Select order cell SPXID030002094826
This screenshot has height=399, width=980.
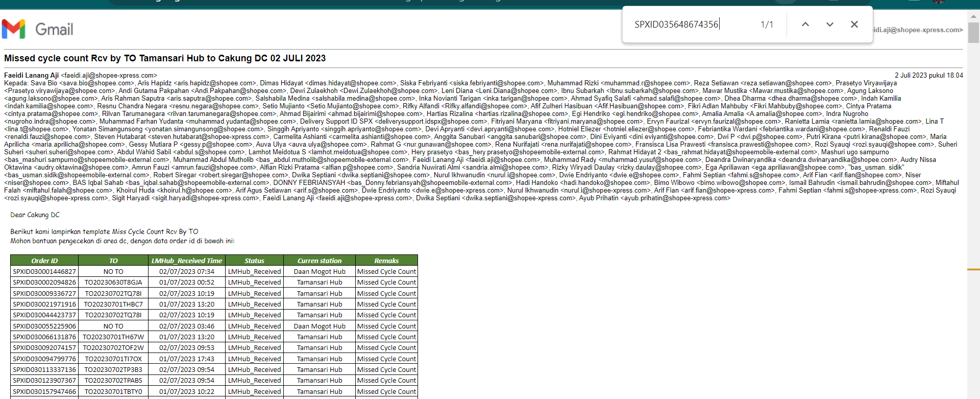click(44, 283)
